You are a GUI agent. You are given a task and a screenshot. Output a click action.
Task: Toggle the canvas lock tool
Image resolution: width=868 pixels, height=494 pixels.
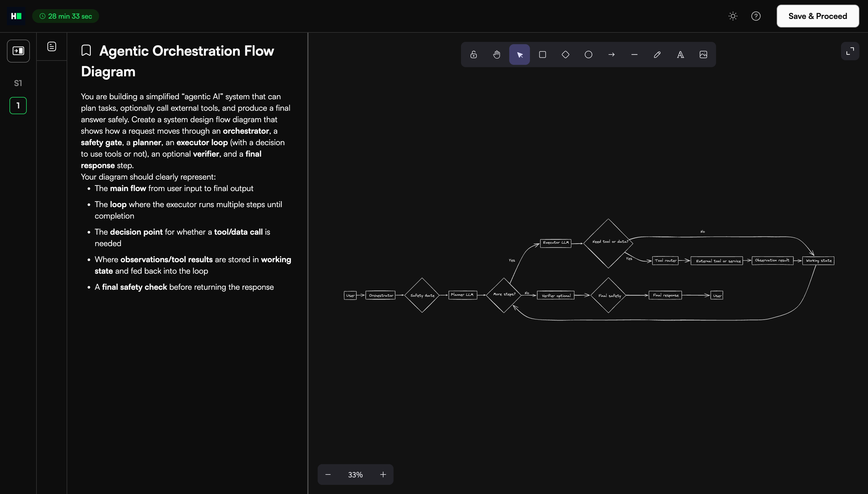pos(473,55)
